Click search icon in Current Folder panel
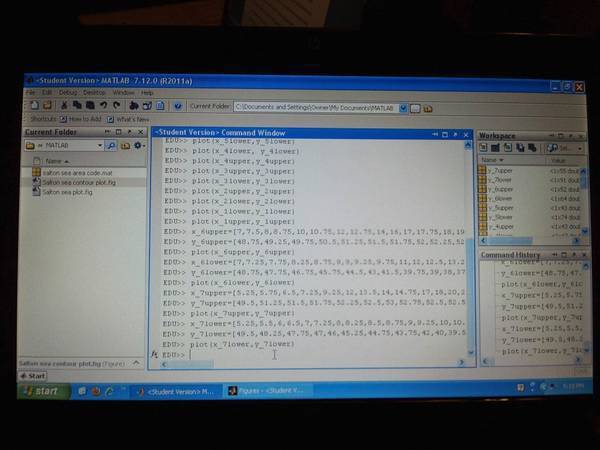Viewport: 600px width, 450px height. [x=111, y=146]
